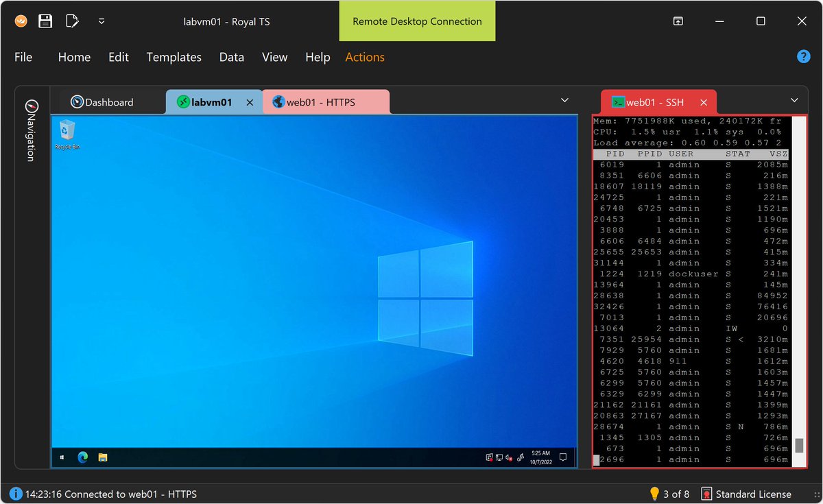Open the File menu
823x504 pixels.
tap(23, 57)
